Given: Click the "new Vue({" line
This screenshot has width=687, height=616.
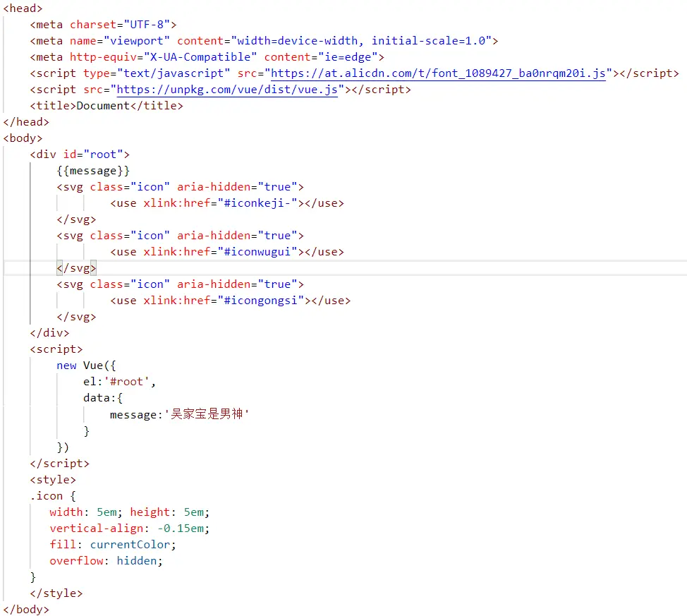Looking at the screenshot, I should (86, 366).
